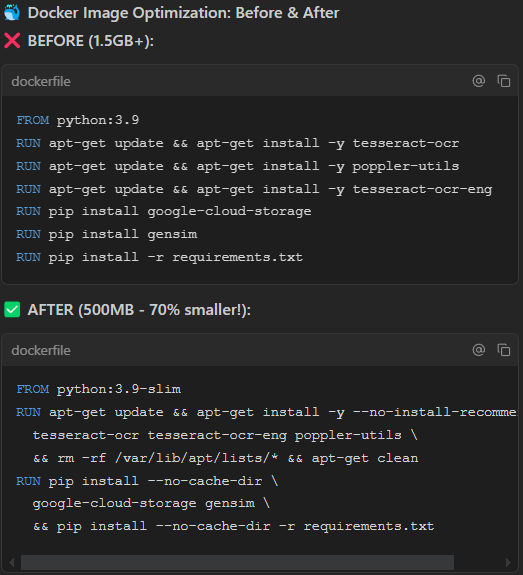523x575 pixels.
Task: Click the text "AFTER (500MB - 70% smaller!):"
Action: tap(139, 310)
